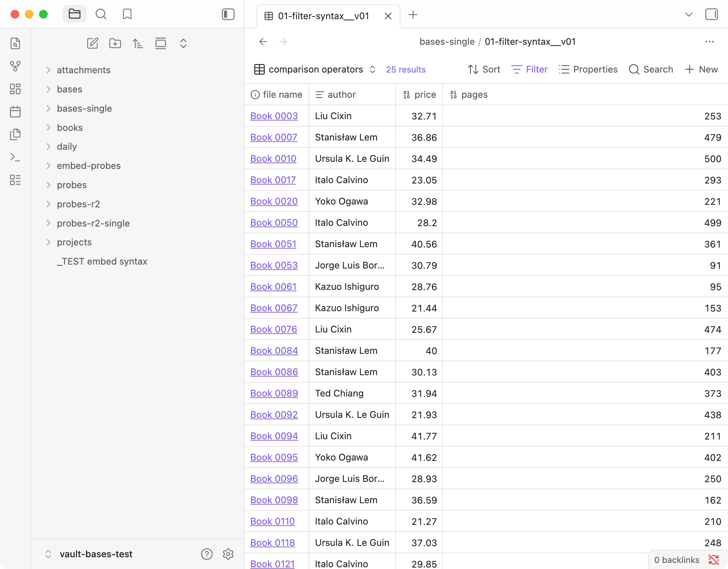The width and height of the screenshot is (728, 569).
Task: Add a new tab with plus icon
Action: (x=413, y=15)
